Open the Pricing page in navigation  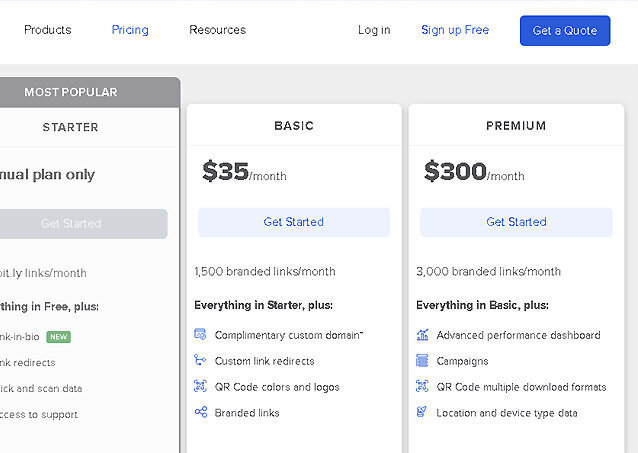(130, 30)
